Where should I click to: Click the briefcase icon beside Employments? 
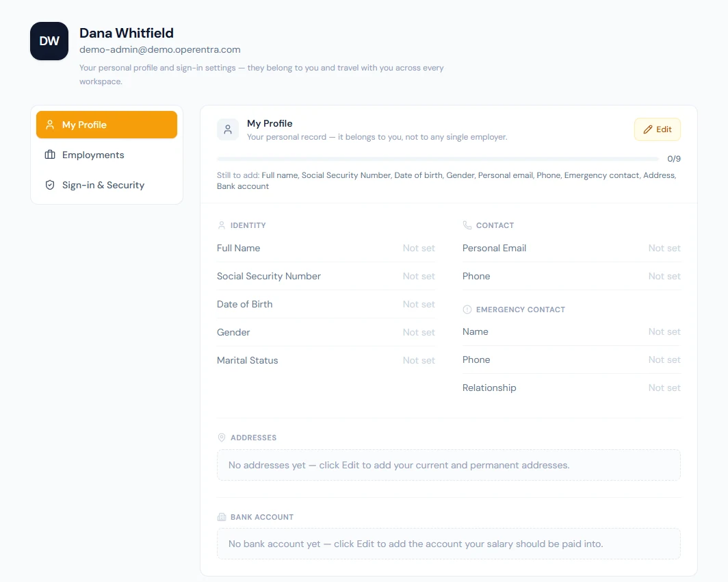(50, 155)
